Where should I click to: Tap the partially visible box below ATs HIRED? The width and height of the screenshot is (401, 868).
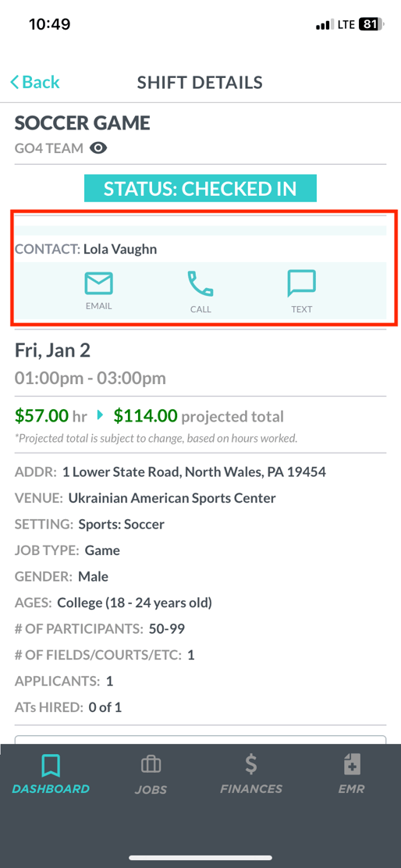point(200,739)
